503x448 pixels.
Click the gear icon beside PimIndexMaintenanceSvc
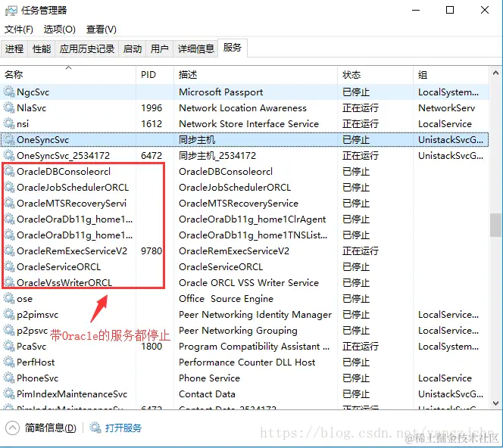9,394
